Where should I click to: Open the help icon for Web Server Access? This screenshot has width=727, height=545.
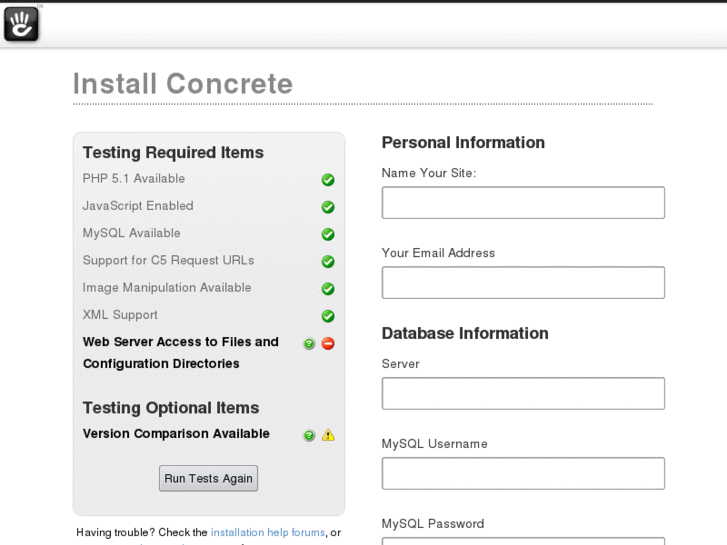point(309,344)
